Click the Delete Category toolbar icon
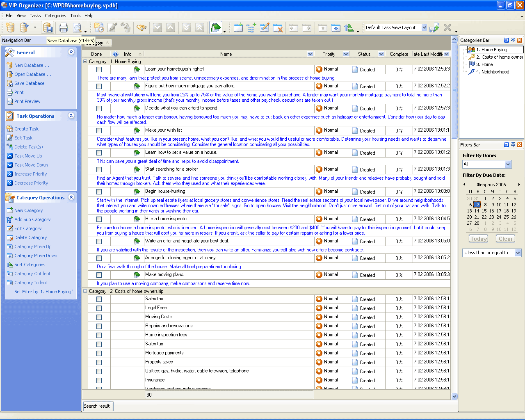 (278, 28)
